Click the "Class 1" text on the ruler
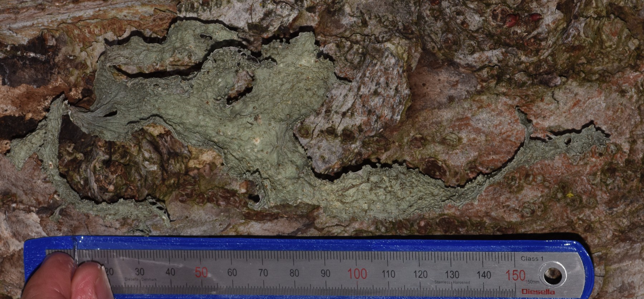The height and width of the screenshot is (299, 644). tap(532, 259)
